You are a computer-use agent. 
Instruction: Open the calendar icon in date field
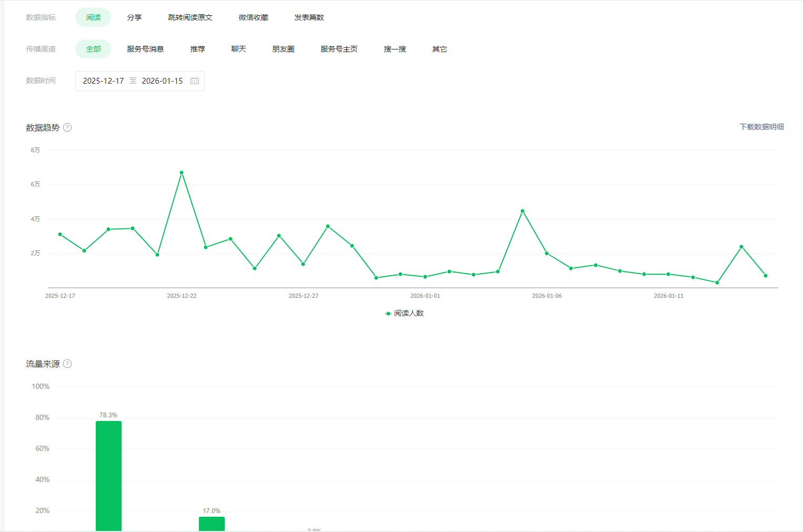click(x=195, y=81)
